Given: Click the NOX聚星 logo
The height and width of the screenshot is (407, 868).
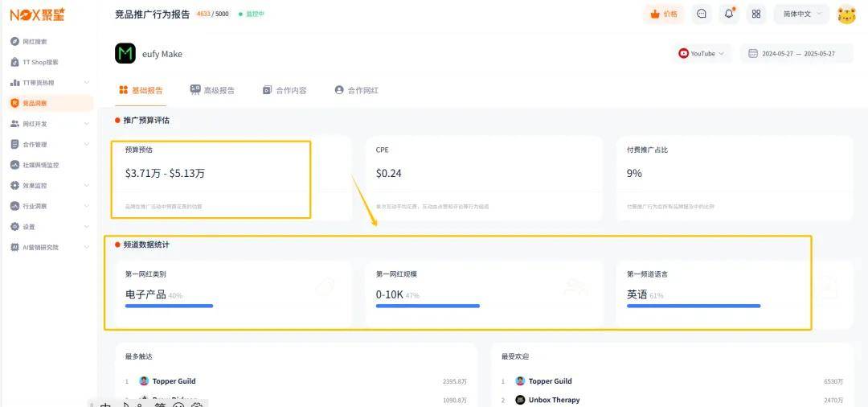Looking at the screenshot, I should [37, 14].
